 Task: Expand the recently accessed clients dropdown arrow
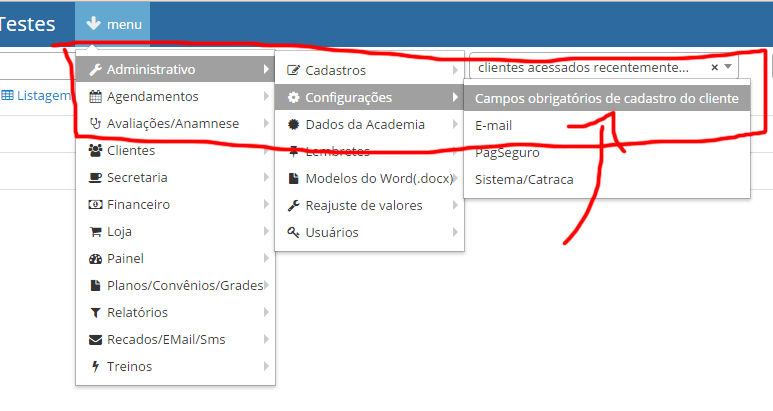pos(729,67)
